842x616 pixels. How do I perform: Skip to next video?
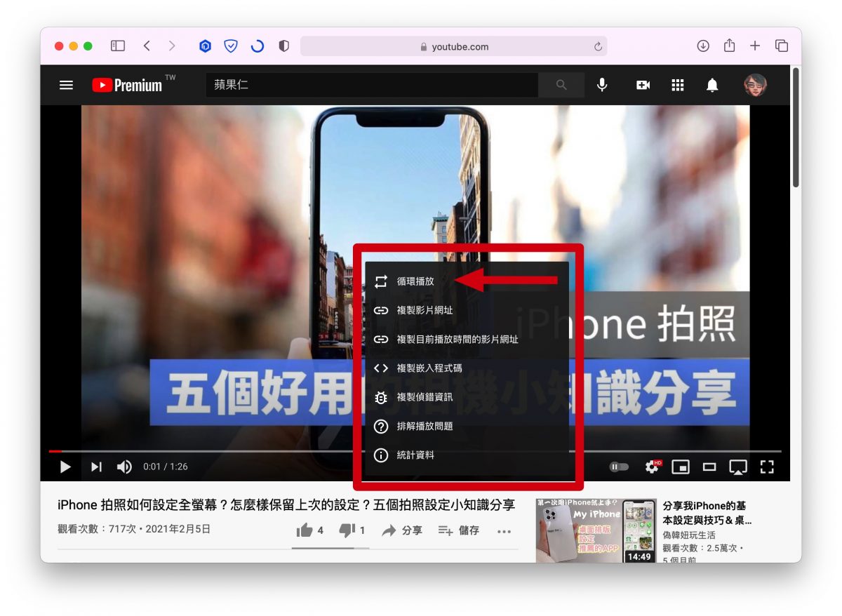[97, 467]
